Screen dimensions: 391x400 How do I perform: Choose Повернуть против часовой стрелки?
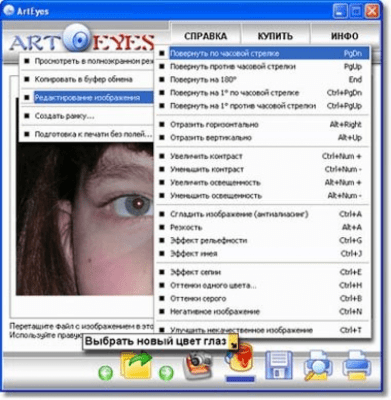(263, 67)
